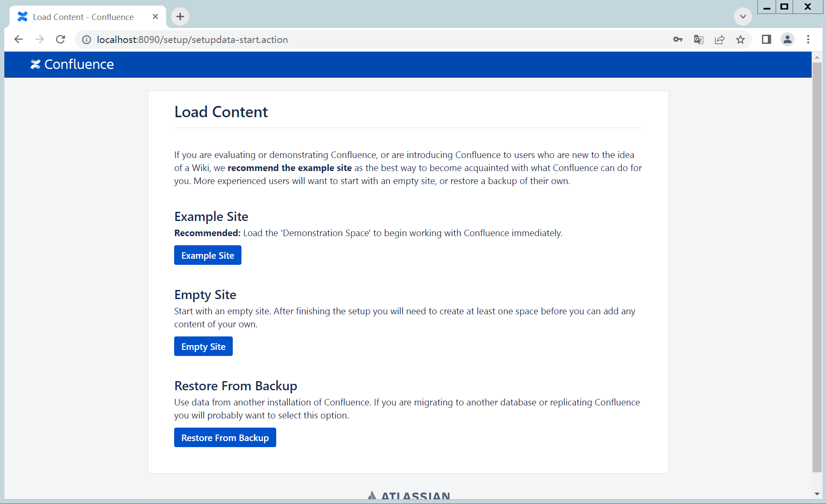The height and width of the screenshot is (504, 826).
Task: Click the scrollbar down arrow
Action: coord(817,494)
